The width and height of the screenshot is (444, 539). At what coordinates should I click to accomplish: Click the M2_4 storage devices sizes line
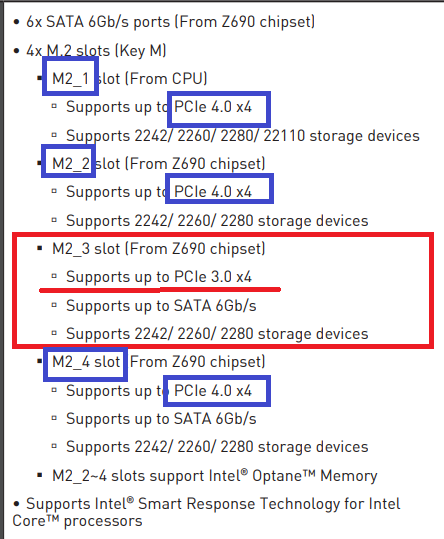[x=217, y=447]
